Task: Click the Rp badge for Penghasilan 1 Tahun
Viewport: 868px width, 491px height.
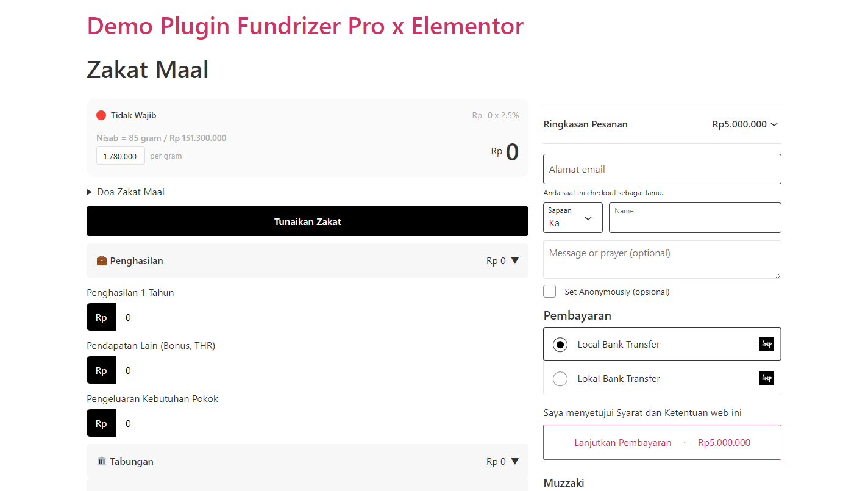Action: tap(101, 317)
